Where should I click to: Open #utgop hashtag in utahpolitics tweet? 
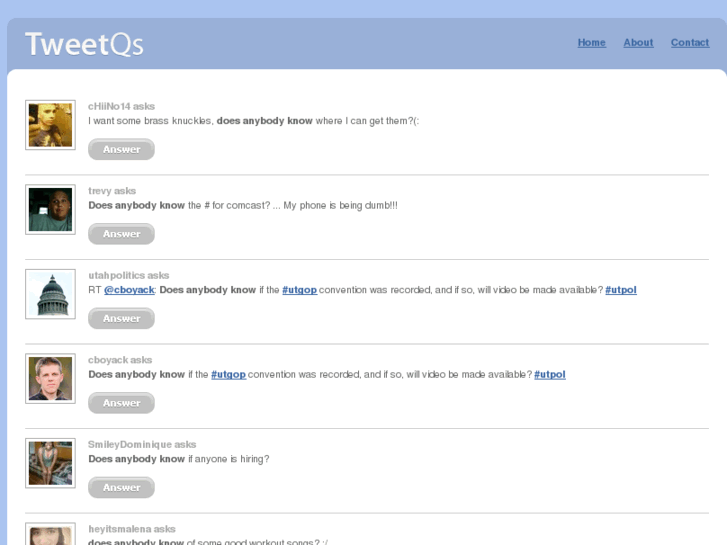(300, 290)
